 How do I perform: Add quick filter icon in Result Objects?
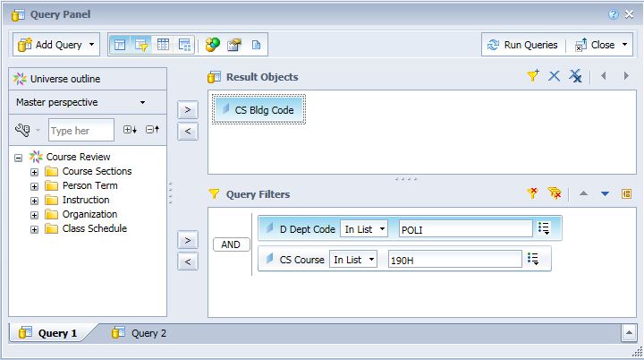coord(533,75)
